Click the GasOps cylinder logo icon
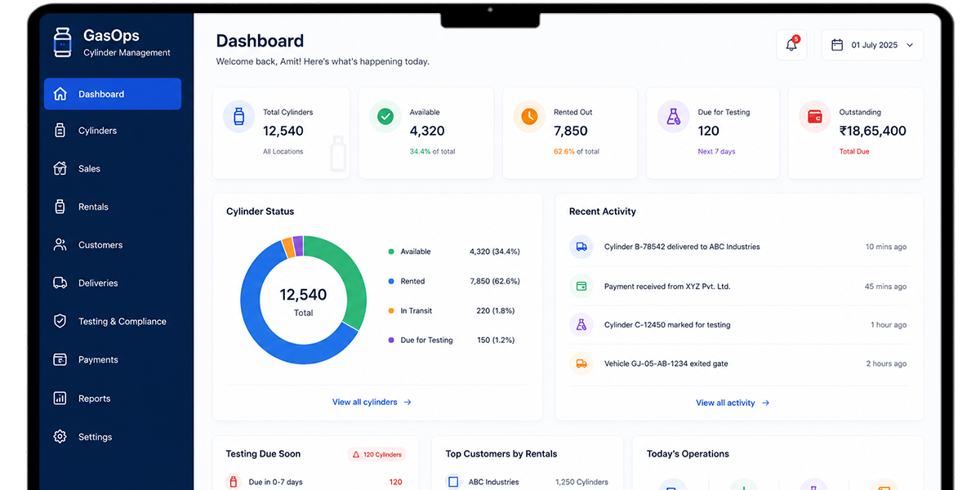Image resolution: width=980 pixels, height=490 pixels. click(x=62, y=42)
